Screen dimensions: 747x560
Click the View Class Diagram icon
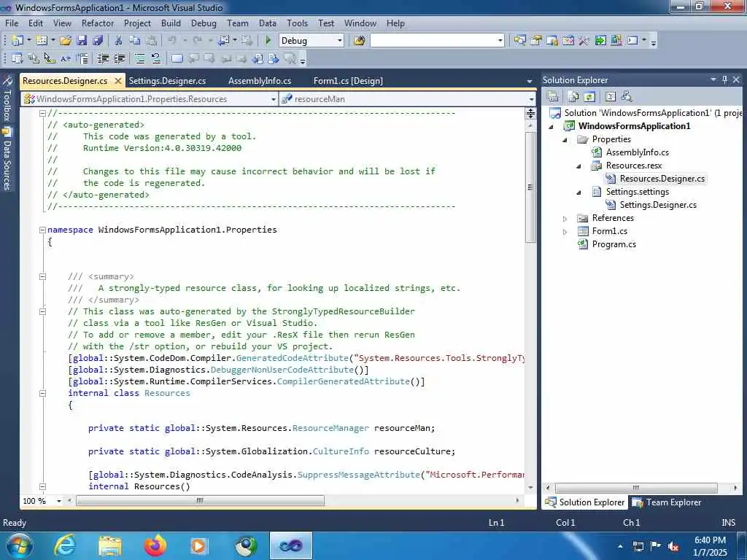pos(627,97)
